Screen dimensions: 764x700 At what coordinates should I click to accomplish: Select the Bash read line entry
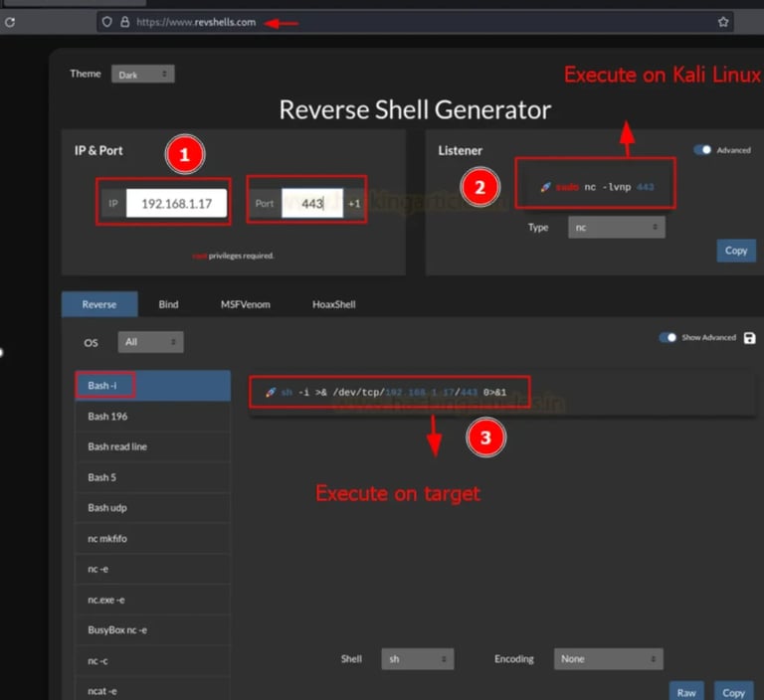pyautogui.click(x=152, y=446)
